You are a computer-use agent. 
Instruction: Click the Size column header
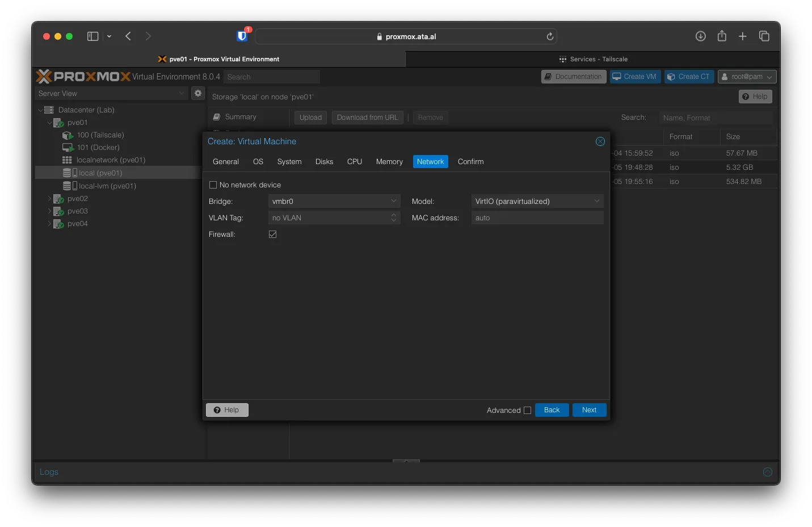748,137
